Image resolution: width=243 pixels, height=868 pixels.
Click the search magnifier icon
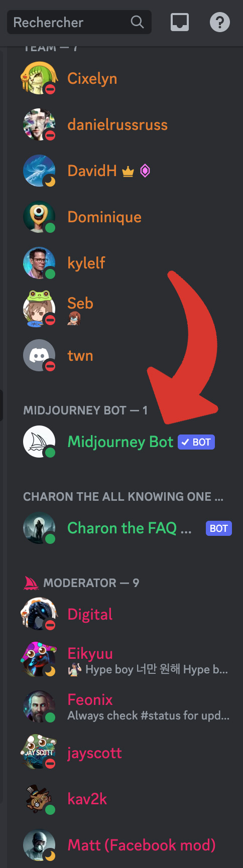pos(137,22)
